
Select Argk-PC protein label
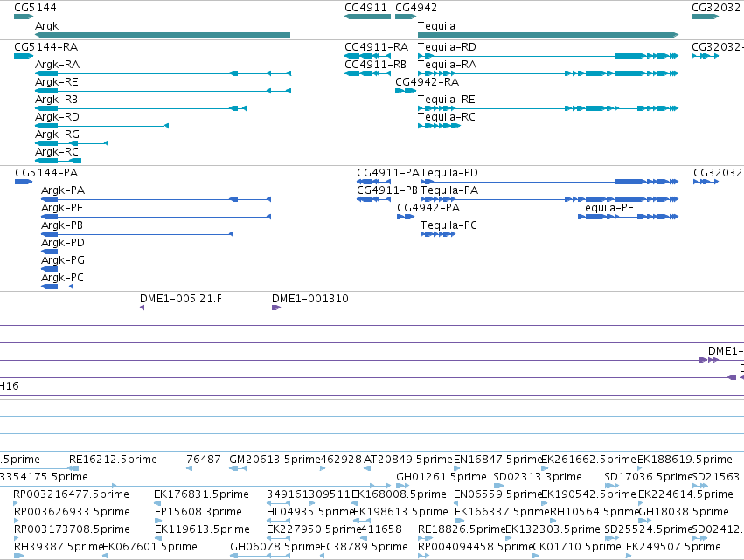pos(62,278)
